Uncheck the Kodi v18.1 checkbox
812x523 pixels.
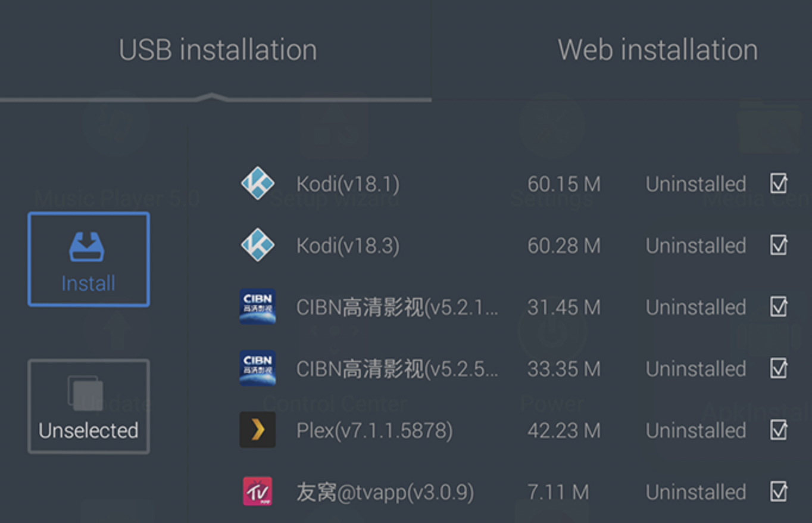coord(779,183)
